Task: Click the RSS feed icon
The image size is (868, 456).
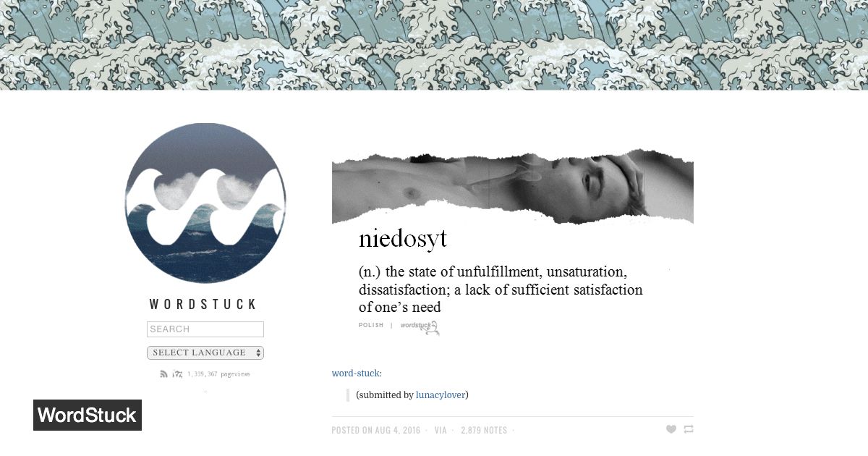Action: (164, 374)
